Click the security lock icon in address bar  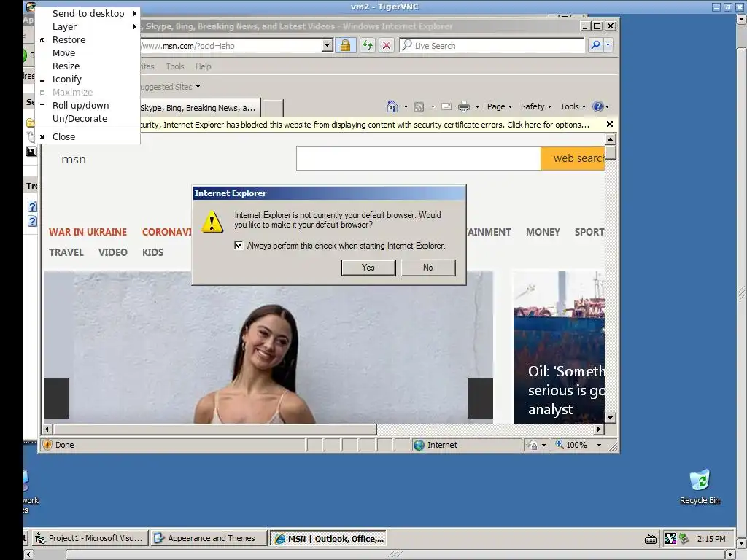pyautogui.click(x=345, y=46)
